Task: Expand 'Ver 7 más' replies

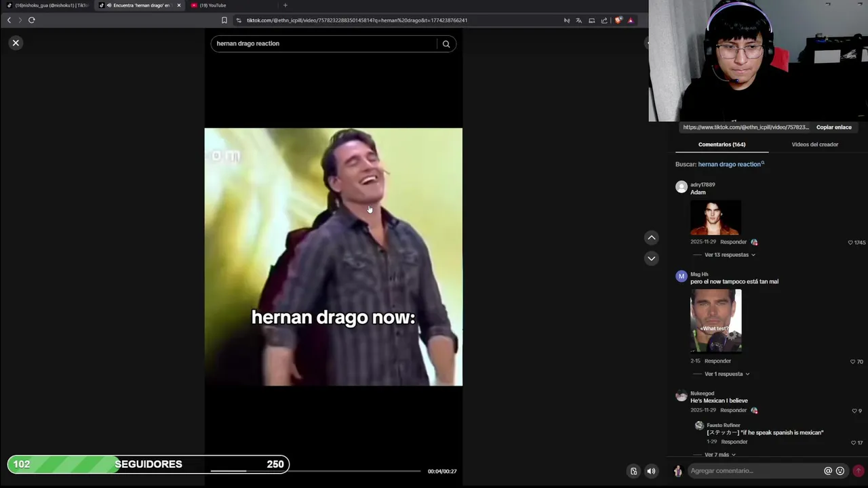Action: tap(720, 455)
